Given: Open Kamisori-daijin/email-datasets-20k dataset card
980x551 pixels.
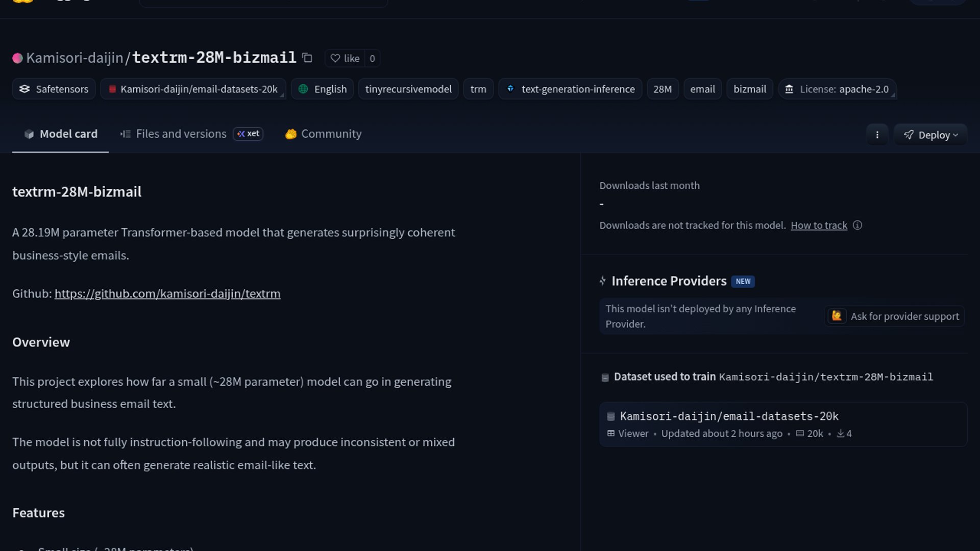Looking at the screenshot, I should 729,416.
